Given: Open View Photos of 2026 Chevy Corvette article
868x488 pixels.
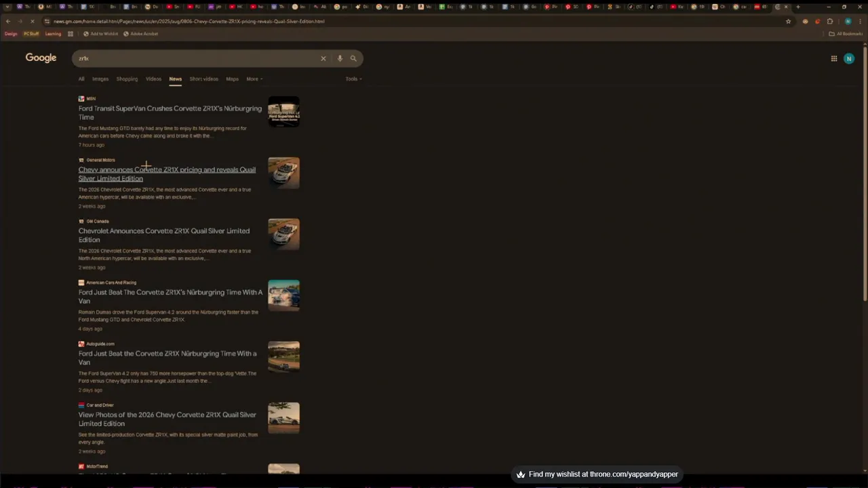Looking at the screenshot, I should point(167,419).
